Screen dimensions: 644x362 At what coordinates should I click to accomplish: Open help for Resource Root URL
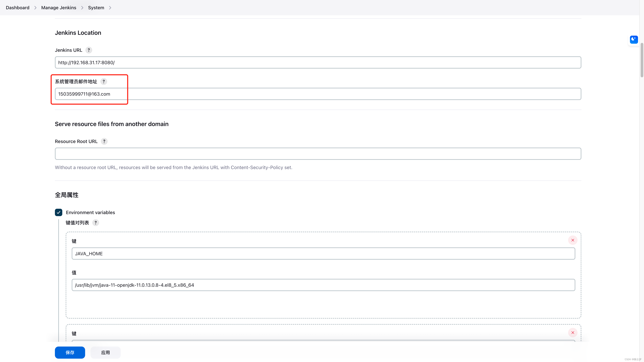pyautogui.click(x=104, y=141)
